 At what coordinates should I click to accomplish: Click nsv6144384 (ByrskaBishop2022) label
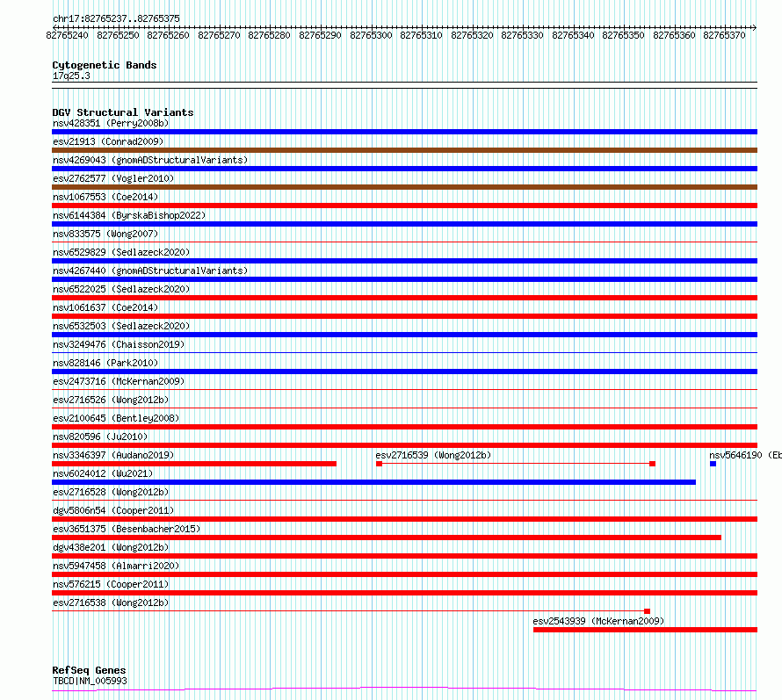[x=129, y=215]
